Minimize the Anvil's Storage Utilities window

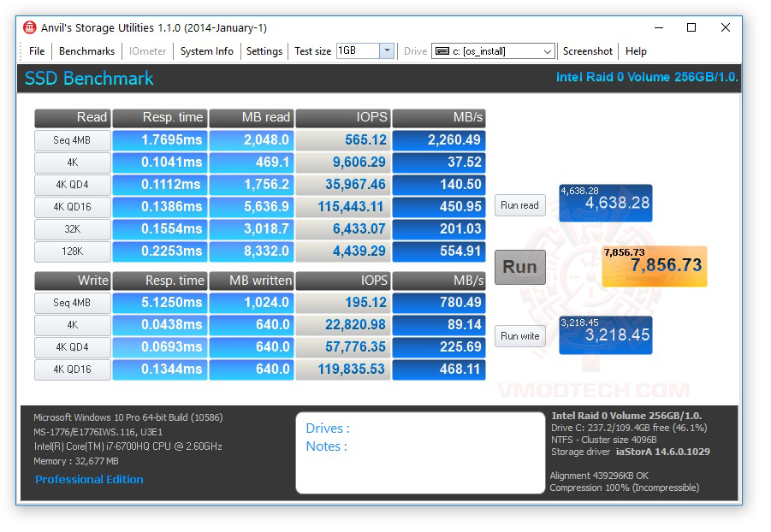point(660,27)
